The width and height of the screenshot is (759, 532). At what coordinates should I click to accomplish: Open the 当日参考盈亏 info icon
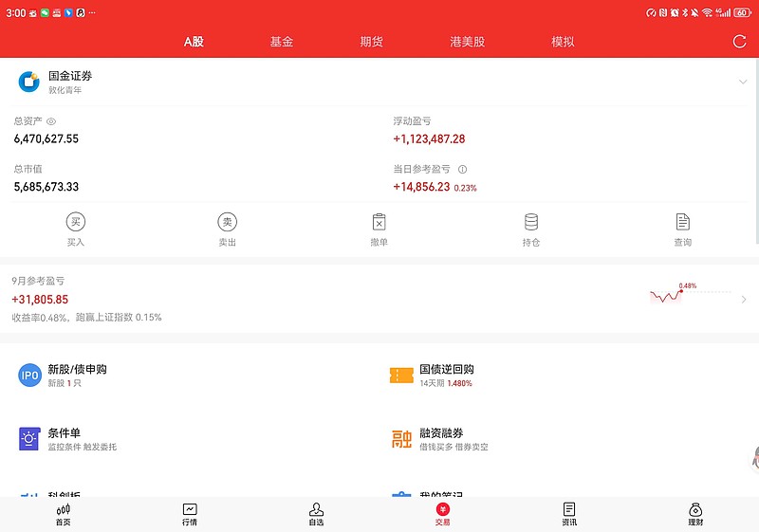click(x=462, y=169)
